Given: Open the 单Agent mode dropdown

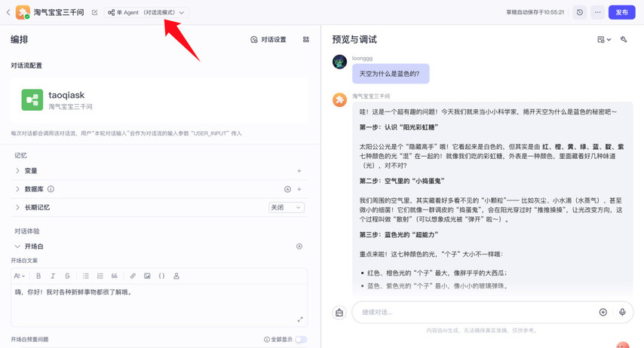Looking at the screenshot, I should click(x=146, y=13).
